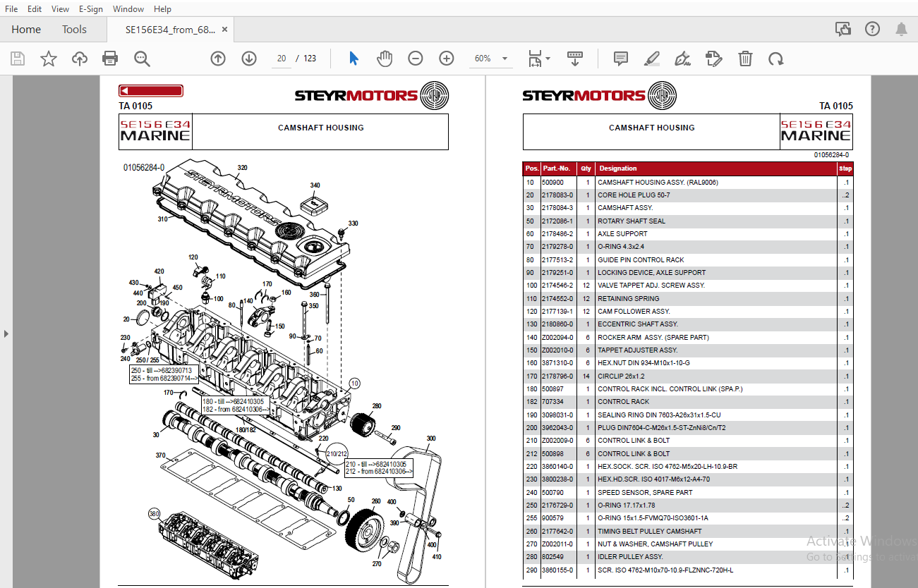Click the cloud upload icon

pyautogui.click(x=80, y=59)
